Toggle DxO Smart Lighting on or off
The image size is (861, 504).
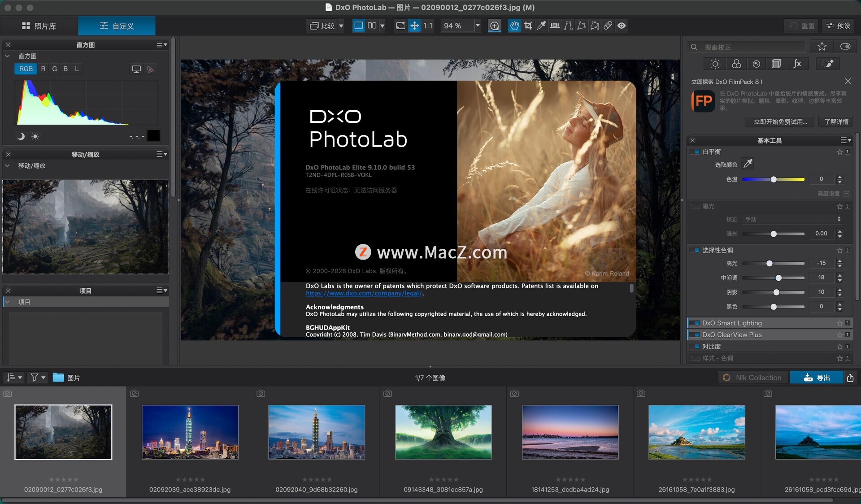tap(695, 323)
